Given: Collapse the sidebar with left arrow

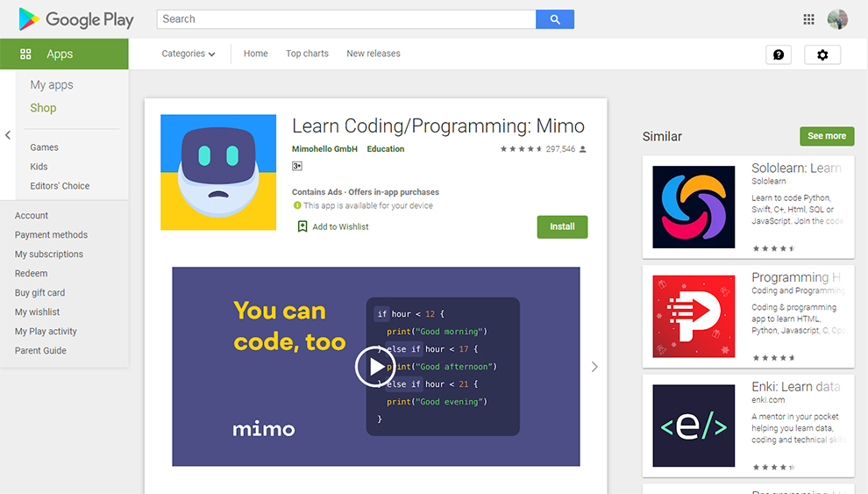Looking at the screenshot, I should click(8, 135).
